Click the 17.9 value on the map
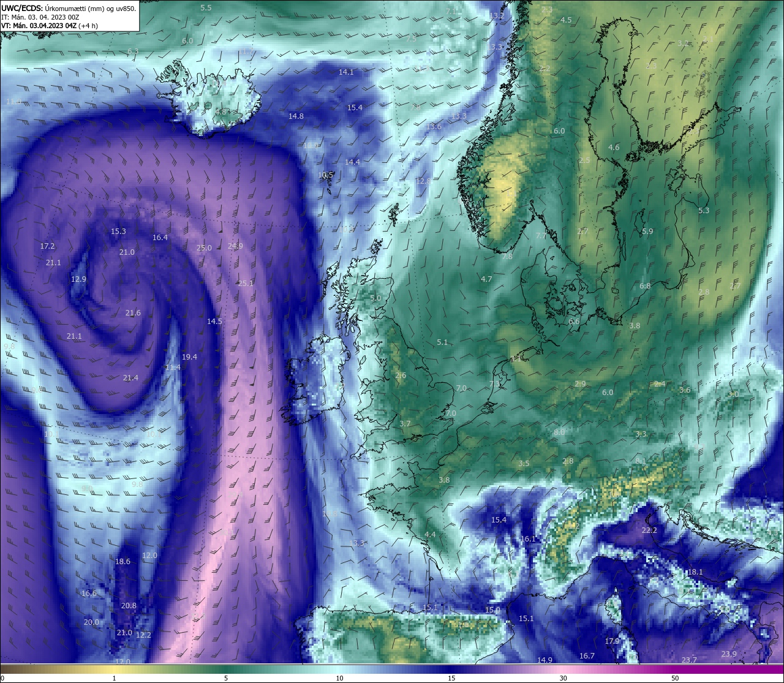 (x=612, y=641)
